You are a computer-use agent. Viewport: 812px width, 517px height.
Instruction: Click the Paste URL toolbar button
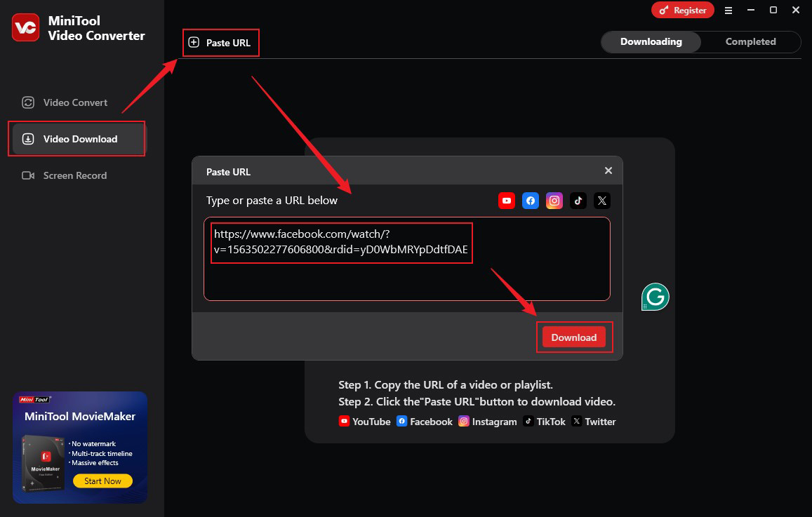[x=220, y=42]
